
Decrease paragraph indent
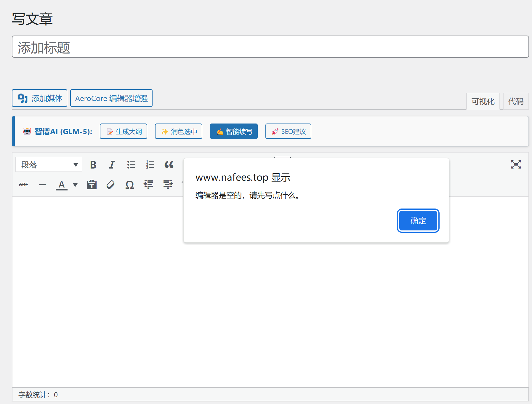148,185
